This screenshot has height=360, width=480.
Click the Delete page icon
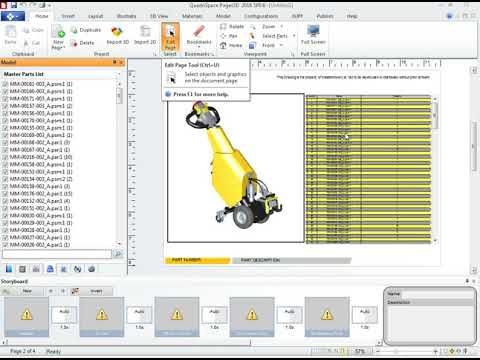[x=74, y=43]
